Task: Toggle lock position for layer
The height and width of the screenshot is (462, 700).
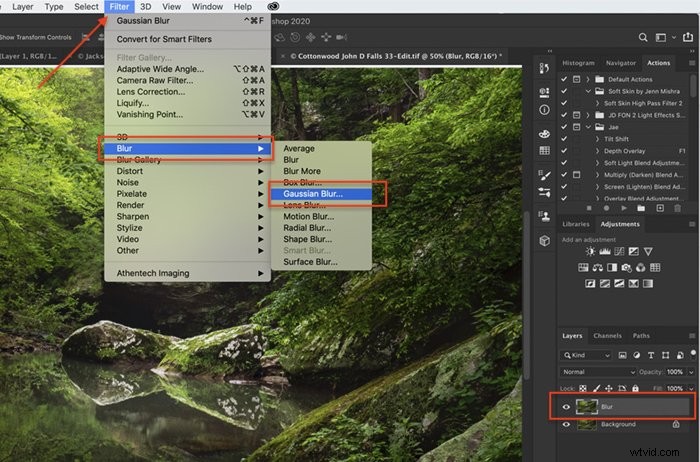Action: click(x=608, y=388)
